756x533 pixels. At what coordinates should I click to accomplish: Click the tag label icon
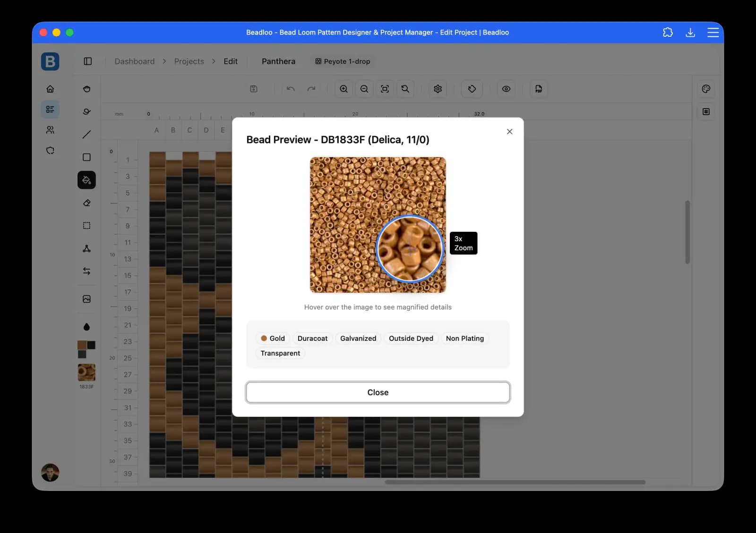[472, 89]
